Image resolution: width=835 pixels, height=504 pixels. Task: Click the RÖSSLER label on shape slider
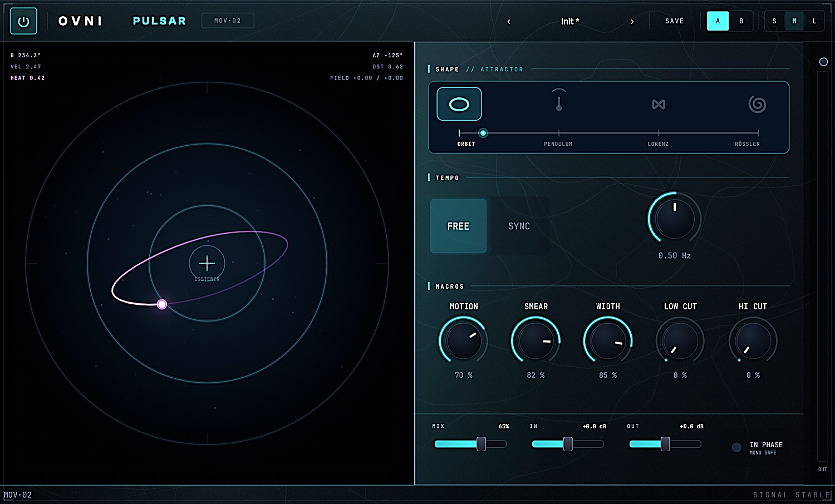click(747, 144)
